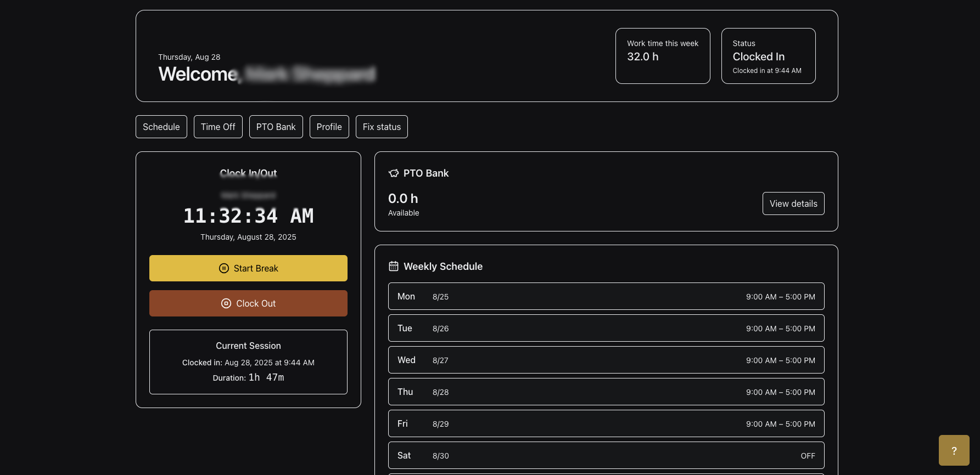Viewport: 980px width, 475px height.
Task: Select the Tue 8/26 schedule row
Action: 606,328
